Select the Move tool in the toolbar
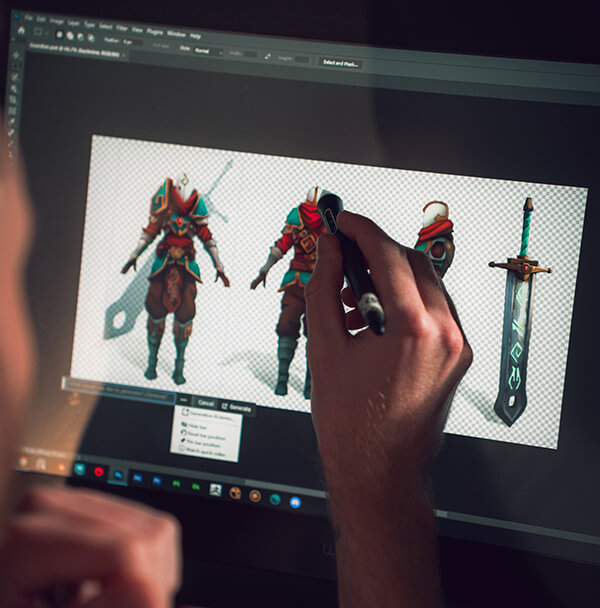 pyautogui.click(x=16, y=55)
